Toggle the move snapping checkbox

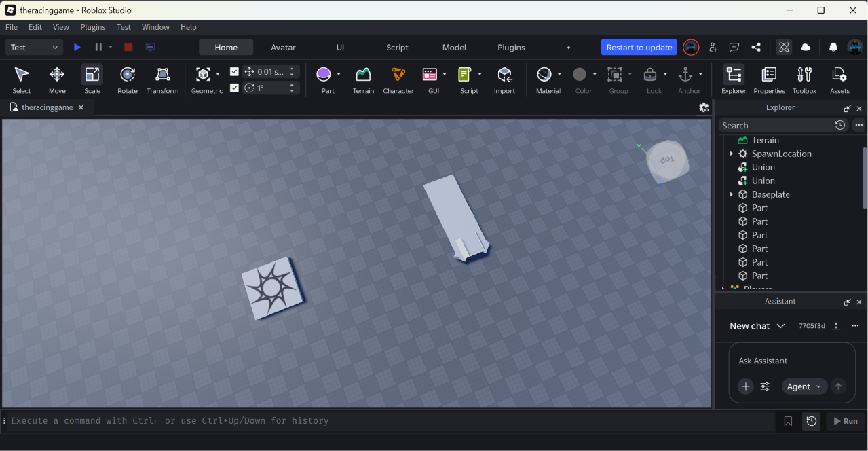(234, 71)
